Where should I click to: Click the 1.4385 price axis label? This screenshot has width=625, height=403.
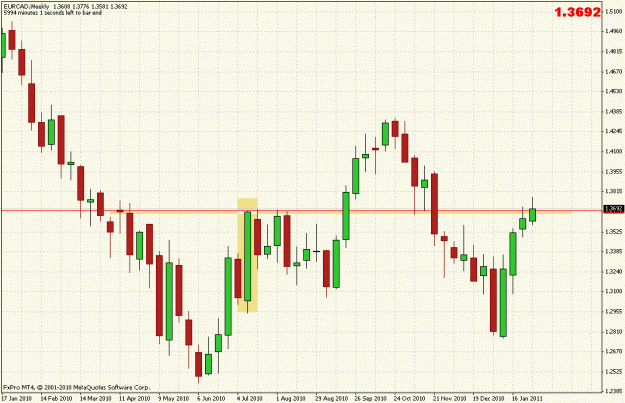(x=614, y=112)
